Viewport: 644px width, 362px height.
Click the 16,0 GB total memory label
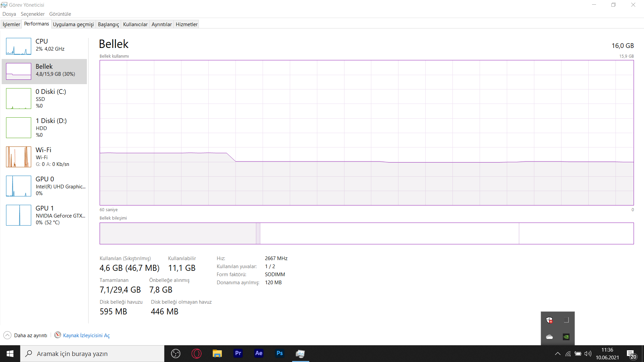click(x=623, y=46)
